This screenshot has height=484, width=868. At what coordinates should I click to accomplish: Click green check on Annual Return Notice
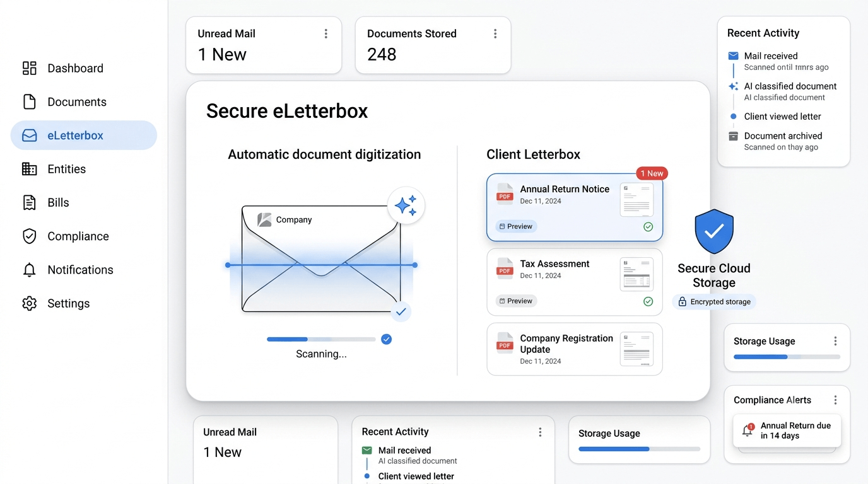tap(648, 227)
